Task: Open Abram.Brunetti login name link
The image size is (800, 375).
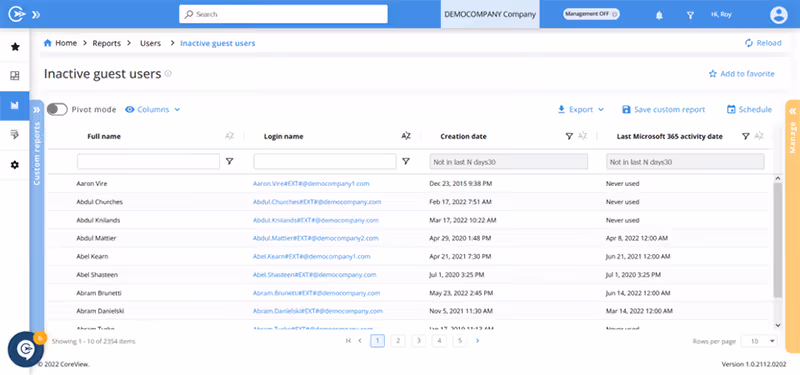Action: click(x=316, y=293)
